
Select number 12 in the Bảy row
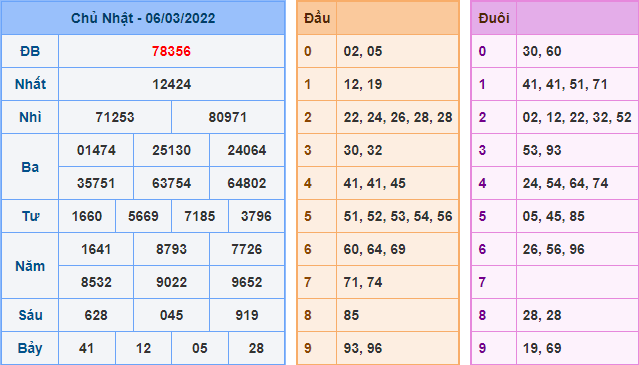click(143, 348)
